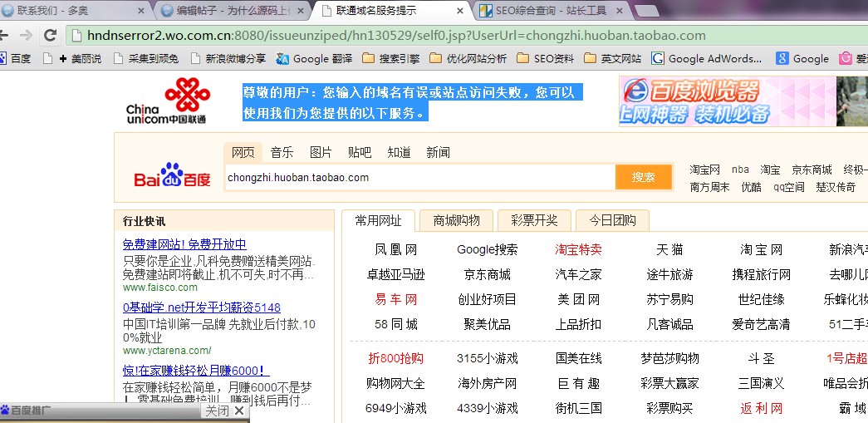Select the 知道 search category
This screenshot has width=868, height=423.
[x=399, y=152]
